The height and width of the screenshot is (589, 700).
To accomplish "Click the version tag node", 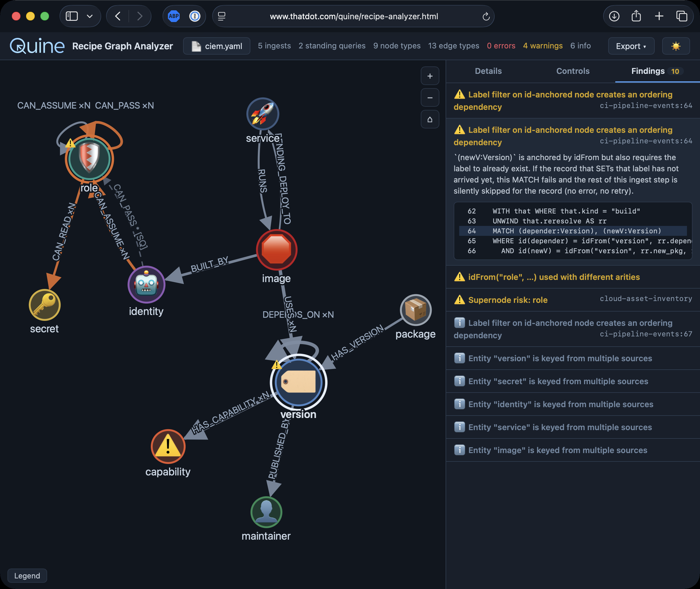I will (299, 382).
